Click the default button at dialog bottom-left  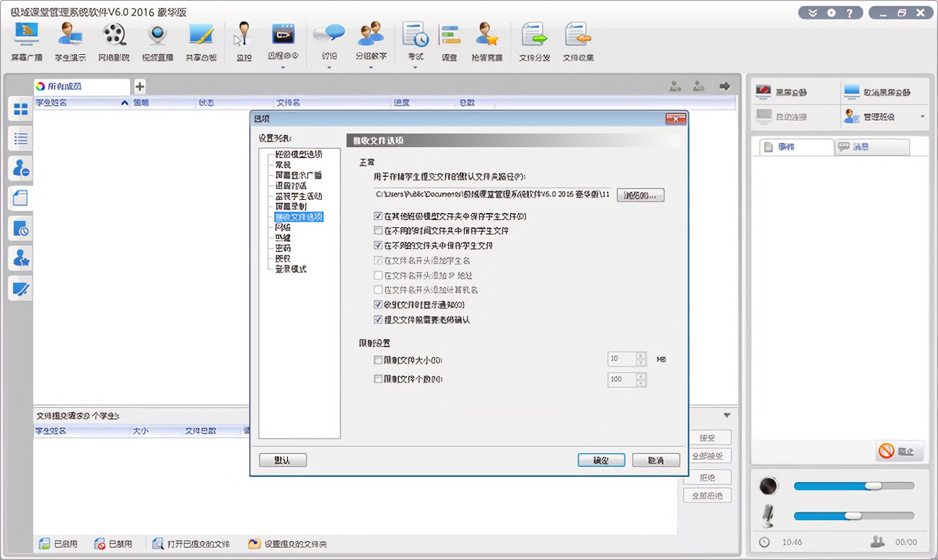(283, 460)
